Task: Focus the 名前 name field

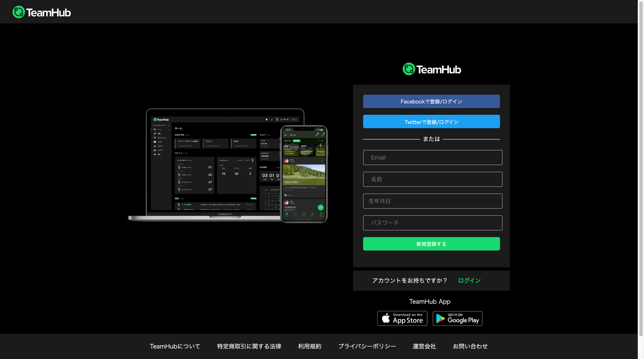Action: coord(432,179)
